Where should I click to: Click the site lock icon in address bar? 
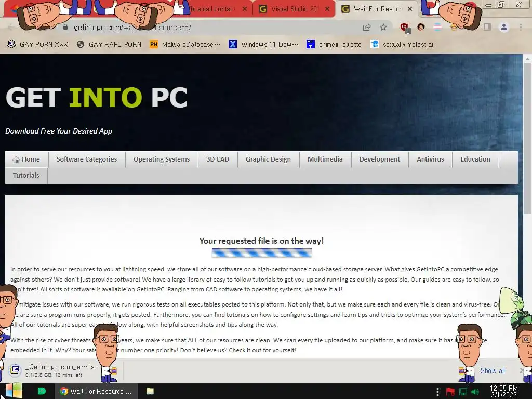pyautogui.click(x=65, y=27)
